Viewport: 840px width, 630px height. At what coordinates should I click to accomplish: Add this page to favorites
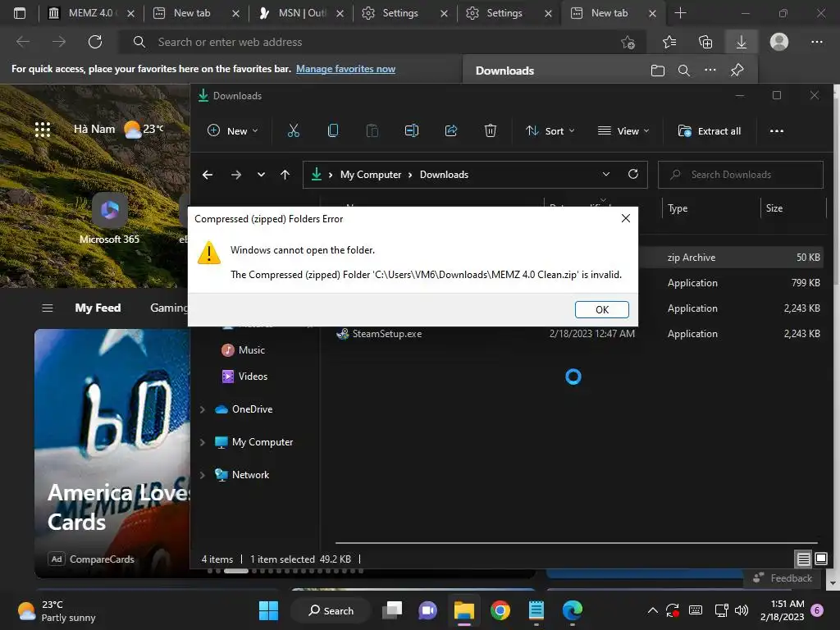(628, 42)
